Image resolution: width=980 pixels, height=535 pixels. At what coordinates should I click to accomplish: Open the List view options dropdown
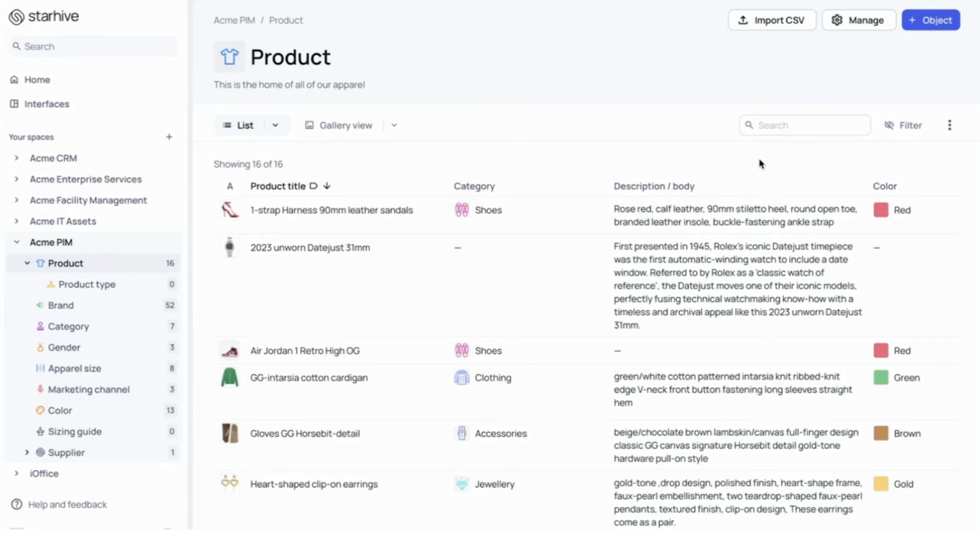tap(275, 125)
